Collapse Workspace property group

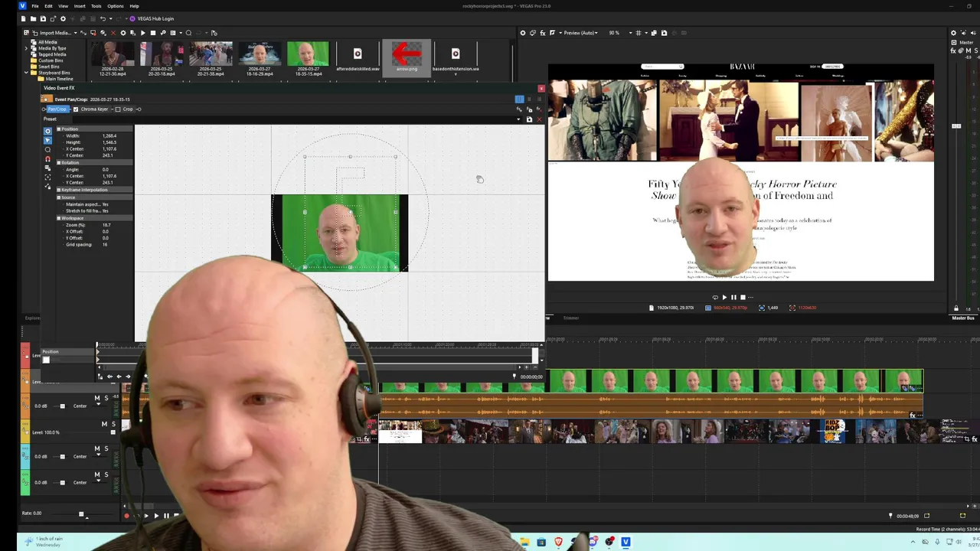click(x=59, y=218)
